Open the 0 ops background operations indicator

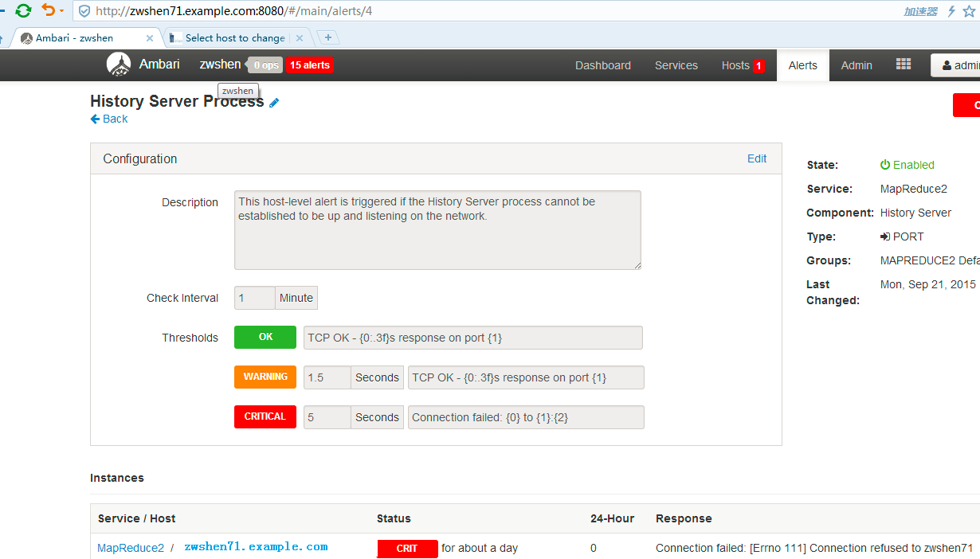[266, 65]
